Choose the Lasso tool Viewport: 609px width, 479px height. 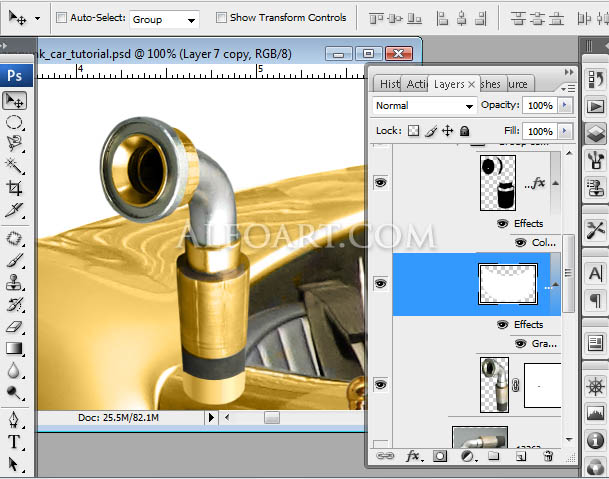pos(15,143)
